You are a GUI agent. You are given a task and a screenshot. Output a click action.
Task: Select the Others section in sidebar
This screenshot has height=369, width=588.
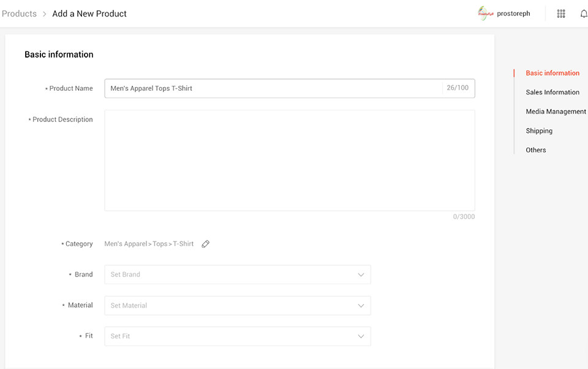[x=535, y=150]
